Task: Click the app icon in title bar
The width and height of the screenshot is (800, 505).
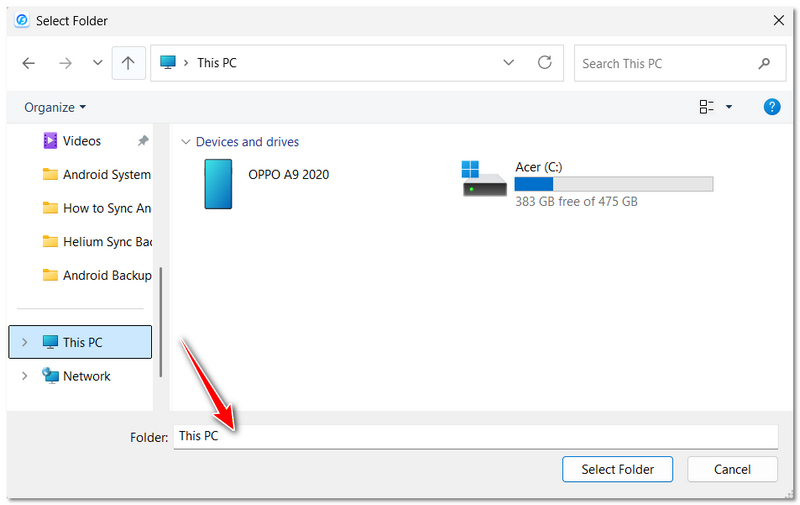Action: point(22,20)
